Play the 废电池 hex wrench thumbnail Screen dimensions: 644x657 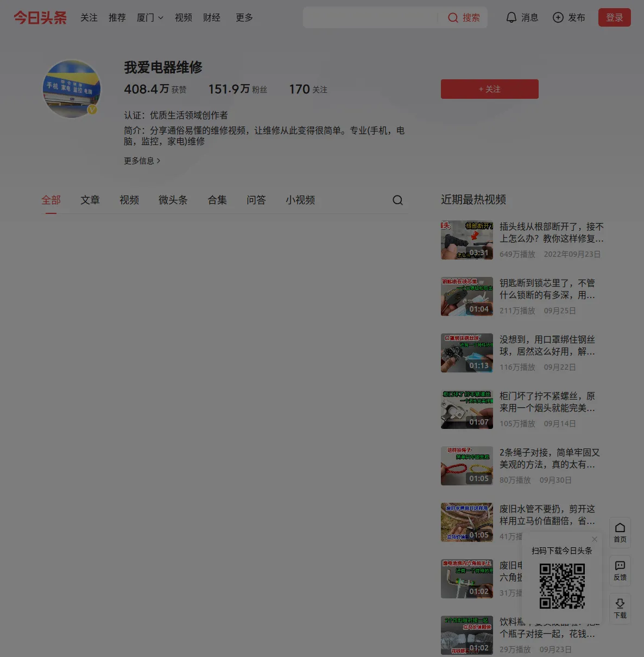(467, 579)
